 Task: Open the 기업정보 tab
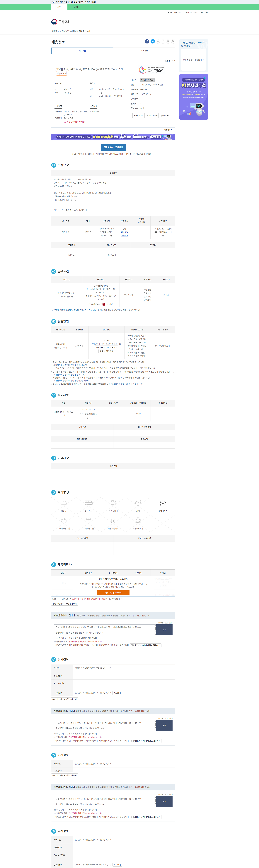(144, 51)
